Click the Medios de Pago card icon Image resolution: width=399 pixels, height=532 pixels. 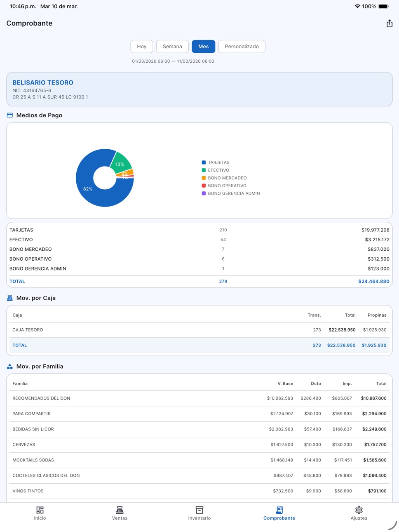point(10,115)
